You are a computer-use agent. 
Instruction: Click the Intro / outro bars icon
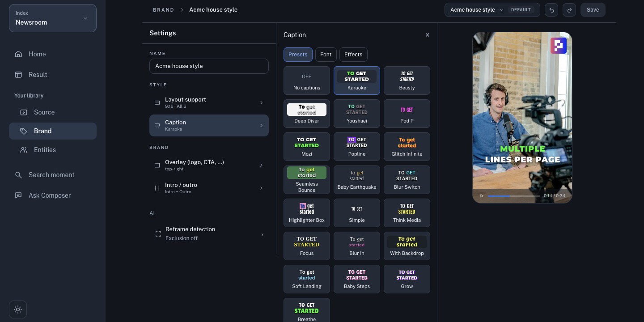pyautogui.click(x=157, y=188)
